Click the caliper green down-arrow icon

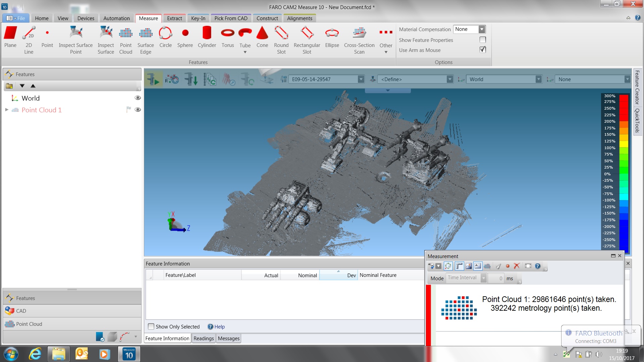(191, 79)
